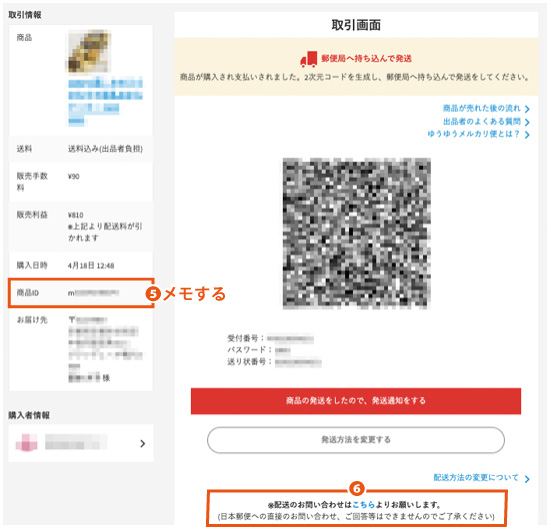Click the 取引画面 page title

tap(356, 25)
